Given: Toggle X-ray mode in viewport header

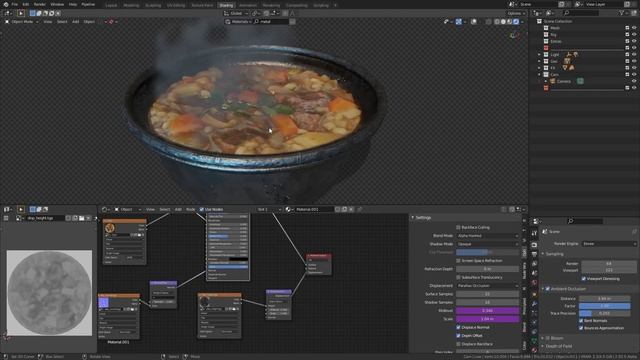Looking at the screenshot, I should [488, 22].
